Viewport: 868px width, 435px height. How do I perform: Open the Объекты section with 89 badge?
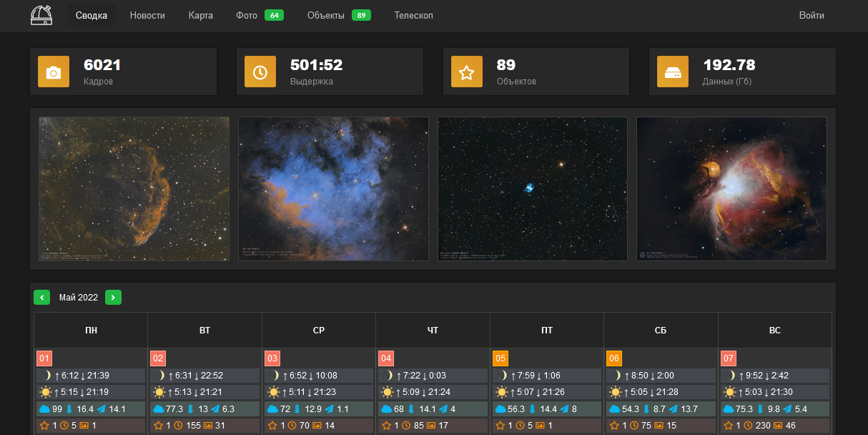coord(338,16)
